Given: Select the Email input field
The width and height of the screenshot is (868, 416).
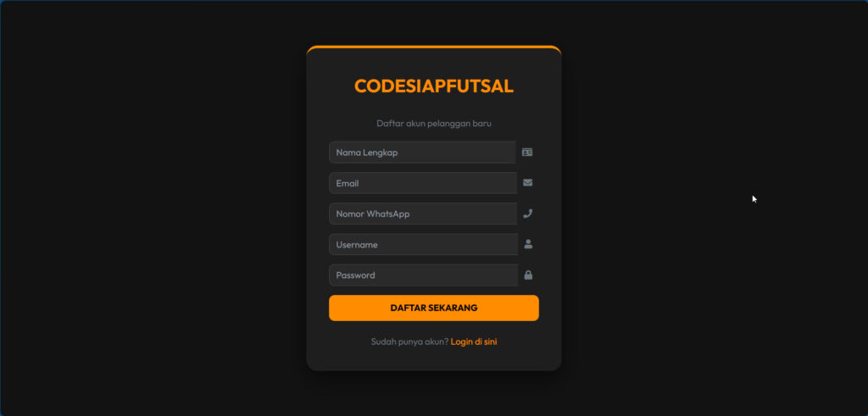Looking at the screenshot, I should 423,183.
